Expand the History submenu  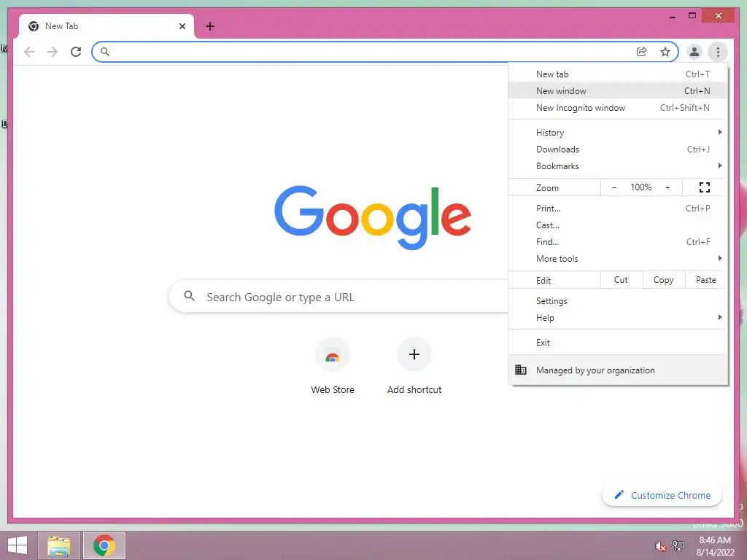point(618,133)
